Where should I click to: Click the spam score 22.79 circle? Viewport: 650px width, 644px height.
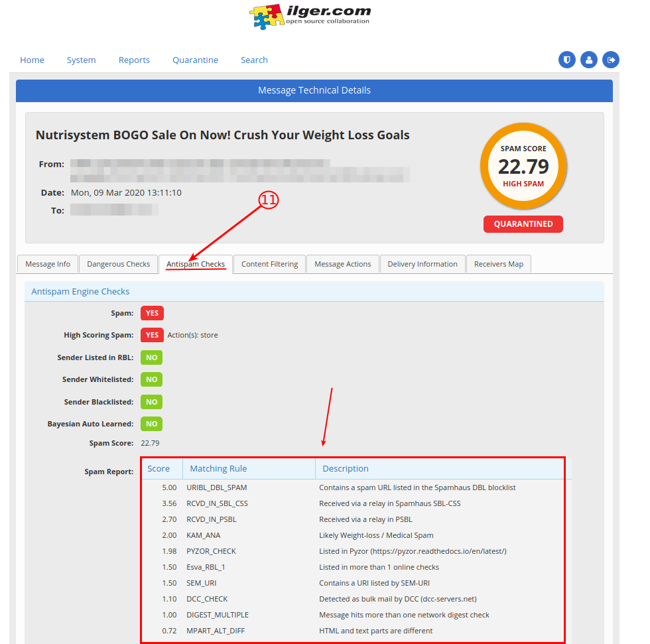(523, 166)
